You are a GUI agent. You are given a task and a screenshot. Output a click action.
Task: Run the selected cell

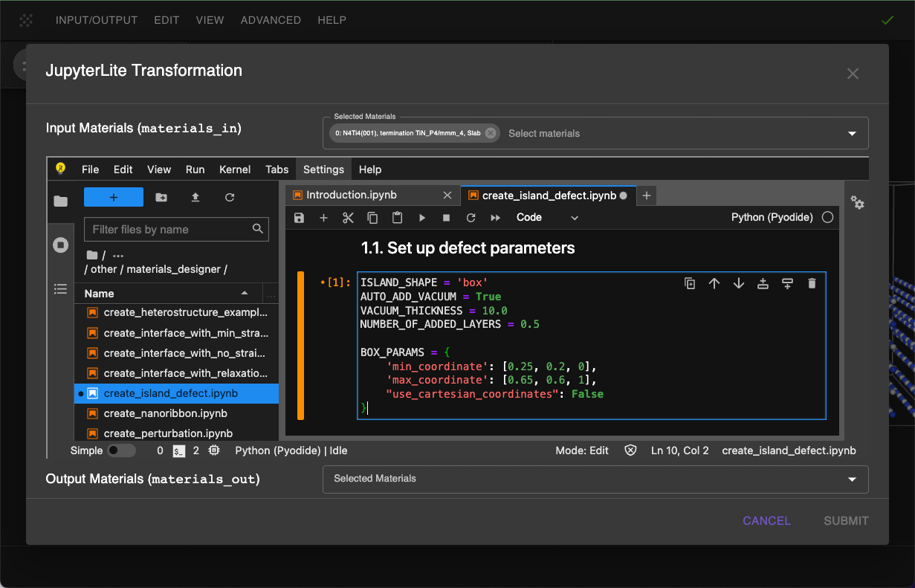[421, 218]
